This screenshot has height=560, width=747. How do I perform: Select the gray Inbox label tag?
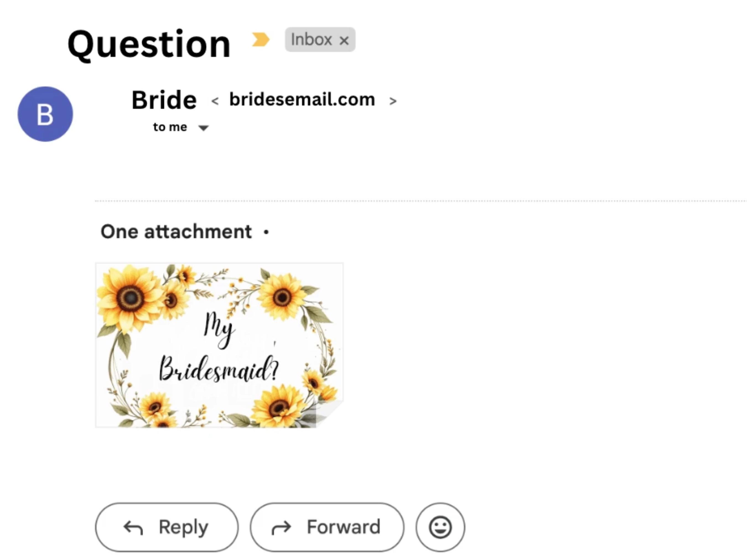320,40
